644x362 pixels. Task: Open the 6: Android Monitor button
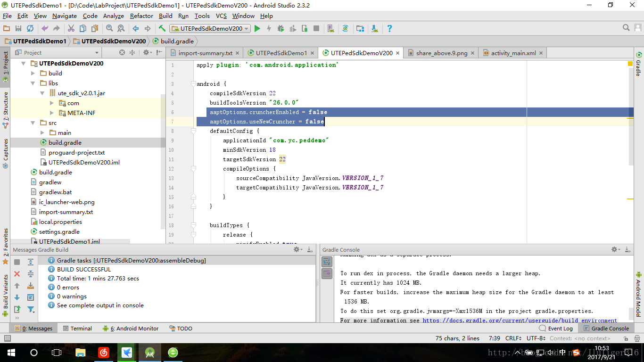pyautogui.click(x=130, y=329)
